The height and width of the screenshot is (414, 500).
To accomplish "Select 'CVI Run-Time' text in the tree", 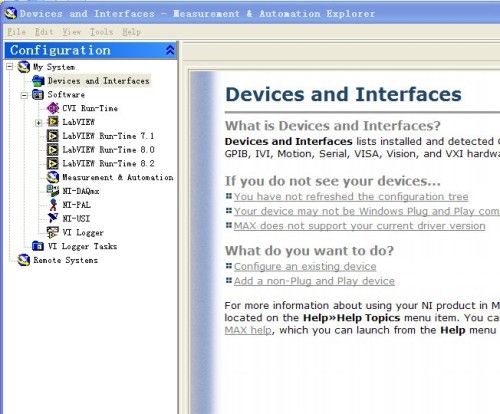I will pyautogui.click(x=90, y=108).
